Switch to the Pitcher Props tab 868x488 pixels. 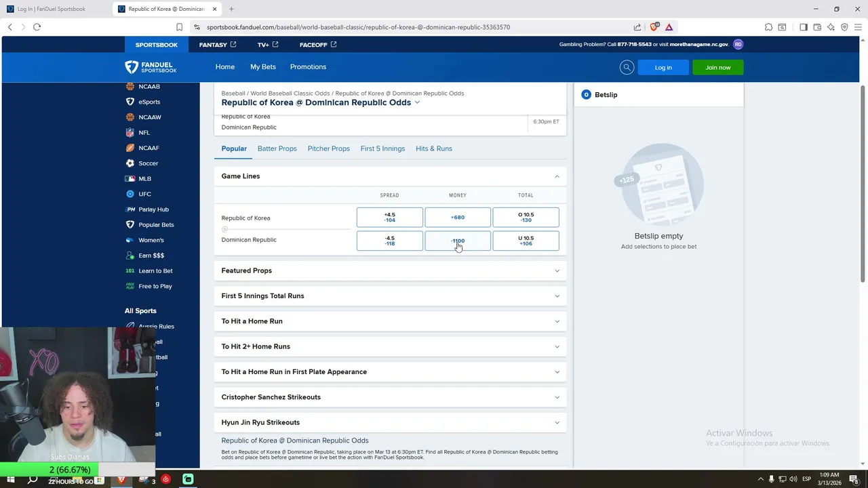click(328, 148)
